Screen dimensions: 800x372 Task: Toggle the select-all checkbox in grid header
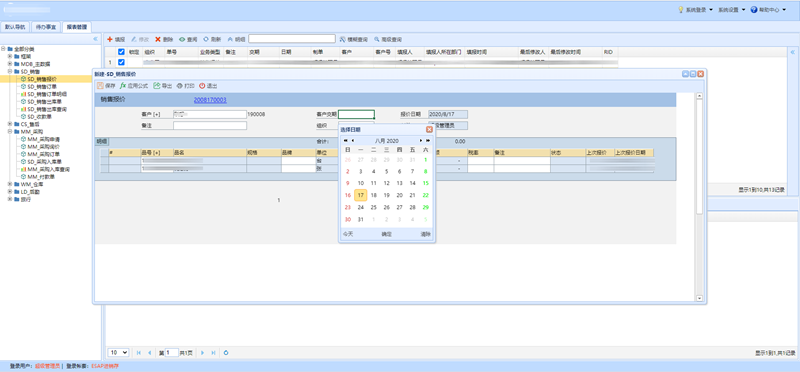pos(121,52)
